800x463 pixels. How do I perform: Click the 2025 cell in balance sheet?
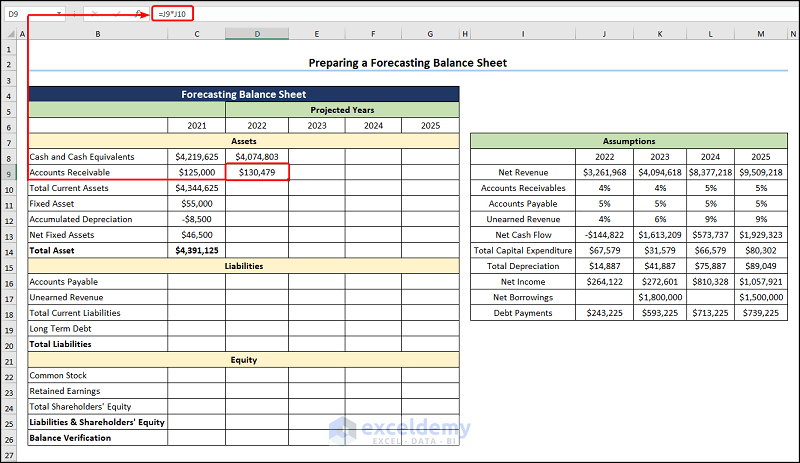430,126
